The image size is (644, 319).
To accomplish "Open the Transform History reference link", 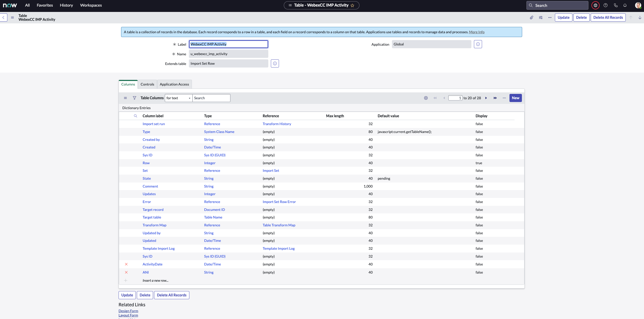I will (x=277, y=124).
